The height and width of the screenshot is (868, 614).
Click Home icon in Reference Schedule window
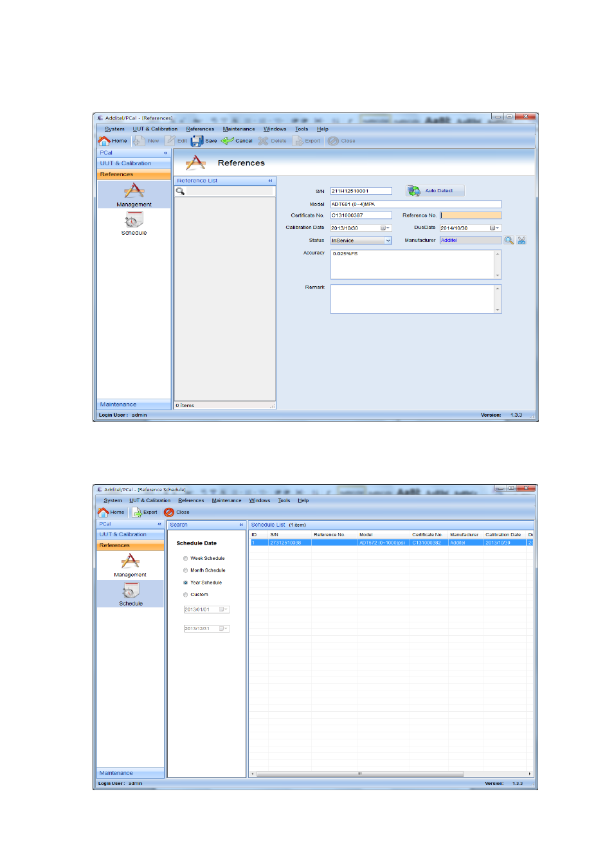(103, 512)
